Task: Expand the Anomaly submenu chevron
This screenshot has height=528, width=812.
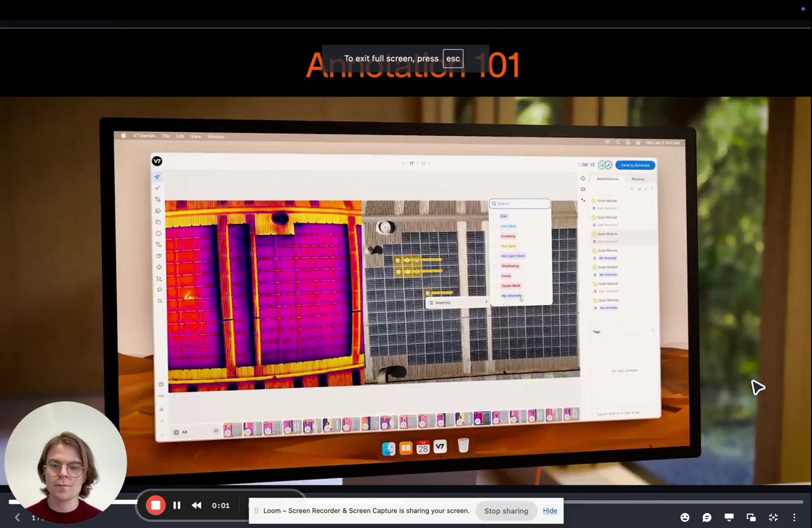Action: pyautogui.click(x=486, y=302)
